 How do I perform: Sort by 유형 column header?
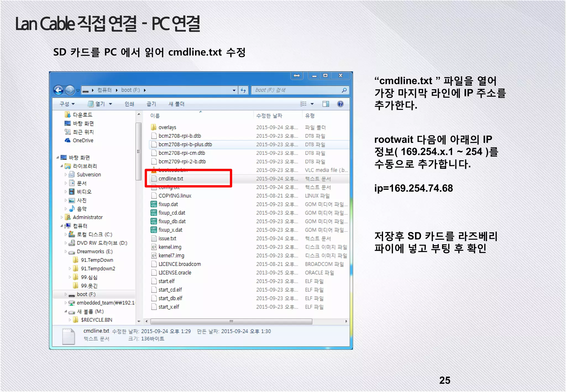[x=310, y=116]
